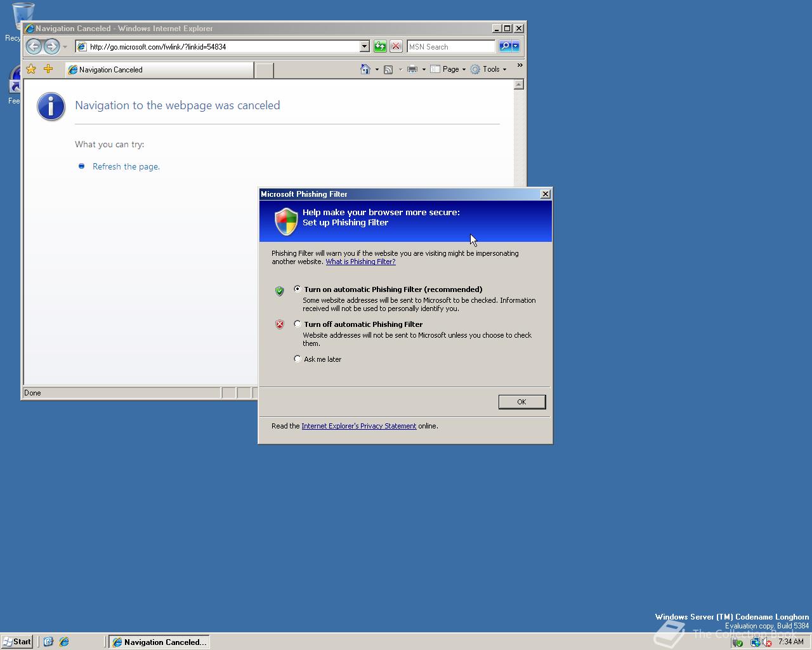Click the system tray clock 7:34 AM
Viewport: 812px width, 650px height.
pos(790,642)
